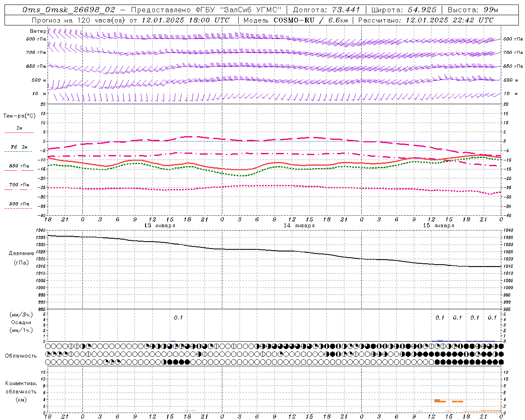This screenshot has width=525, height=420.
Task: Click the small blue precipitation bar on 15 января
Action: (x=440, y=340)
